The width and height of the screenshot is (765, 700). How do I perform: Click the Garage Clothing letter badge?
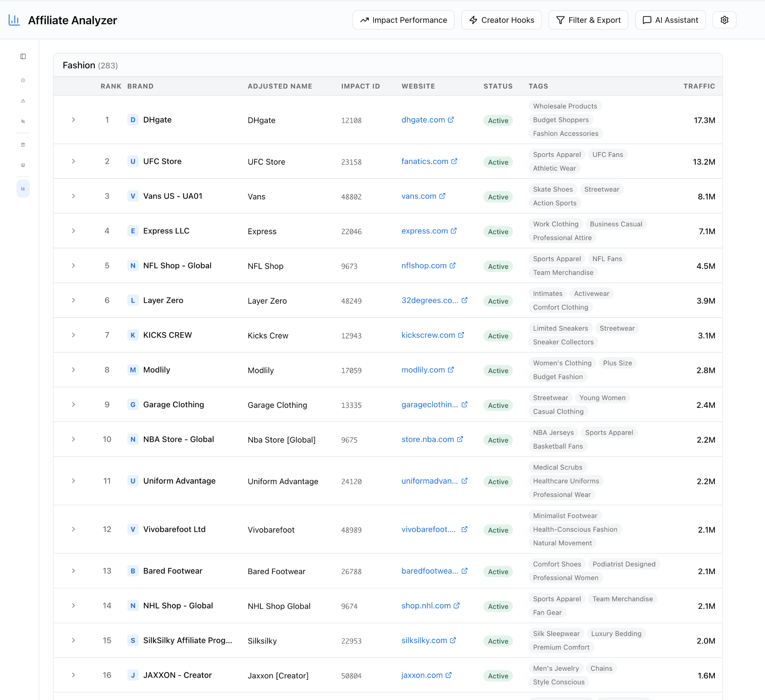coord(133,405)
